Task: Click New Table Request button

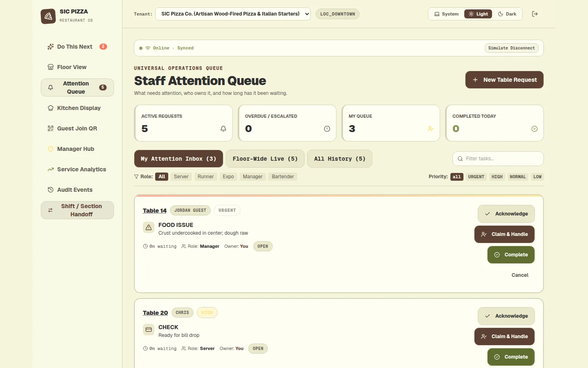Action: pyautogui.click(x=504, y=80)
